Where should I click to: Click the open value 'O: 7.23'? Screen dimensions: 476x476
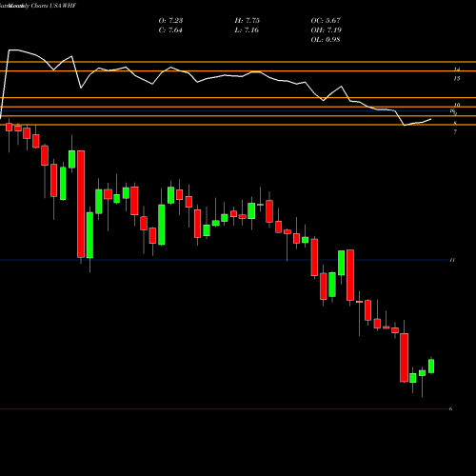point(170,21)
